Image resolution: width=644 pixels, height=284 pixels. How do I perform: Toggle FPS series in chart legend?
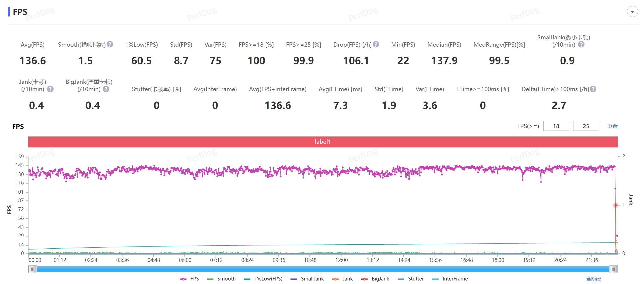pos(190,279)
